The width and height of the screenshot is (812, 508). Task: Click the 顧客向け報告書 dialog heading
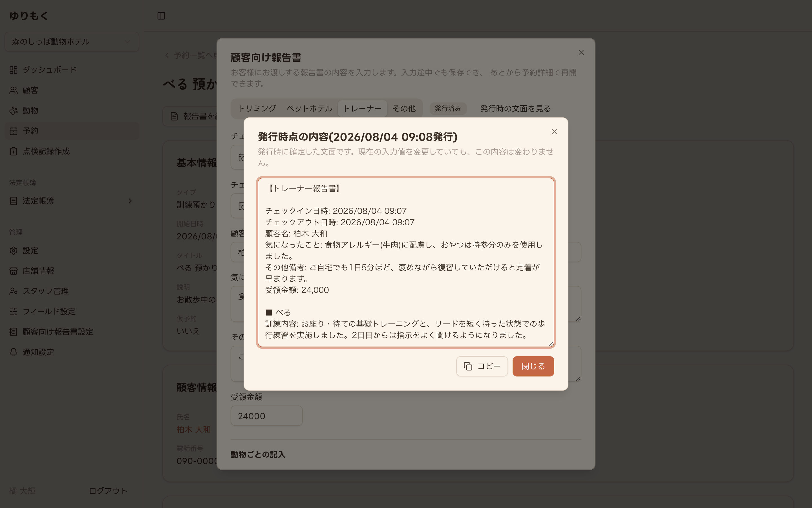[x=266, y=58]
